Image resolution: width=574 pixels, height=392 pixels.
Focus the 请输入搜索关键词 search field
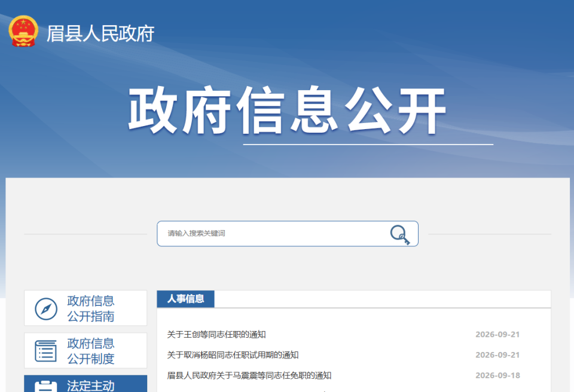(x=288, y=234)
